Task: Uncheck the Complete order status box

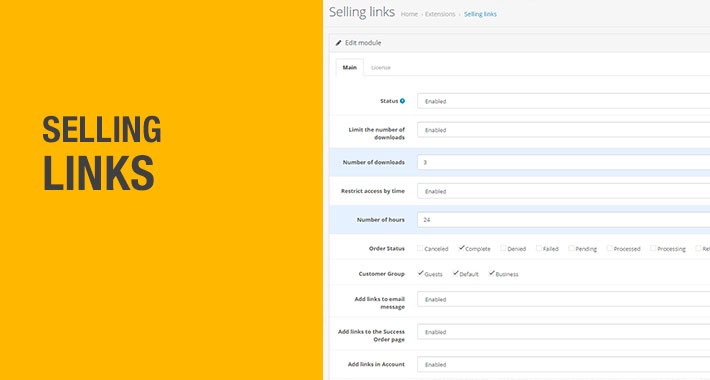Action: click(461, 248)
